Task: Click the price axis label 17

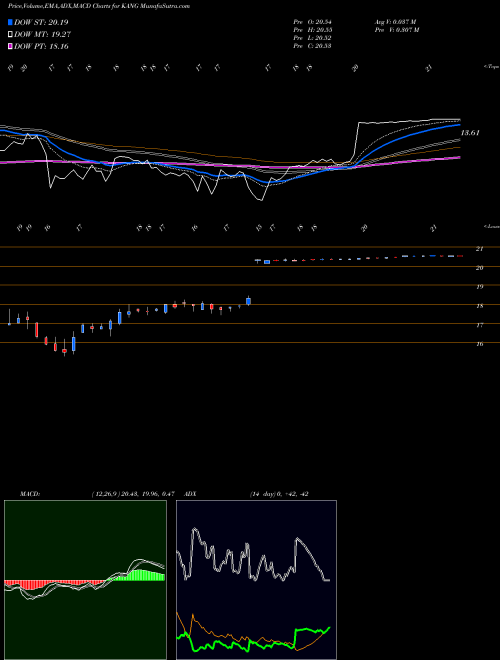Action: pos(479,325)
